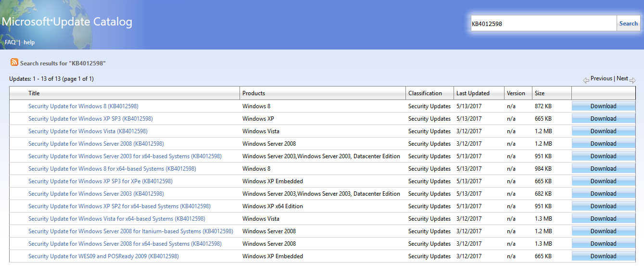Download the Windows Server 2008 1.2 MB non-Itanium update
Viewport: 644px width, 276px height.
tap(603, 144)
